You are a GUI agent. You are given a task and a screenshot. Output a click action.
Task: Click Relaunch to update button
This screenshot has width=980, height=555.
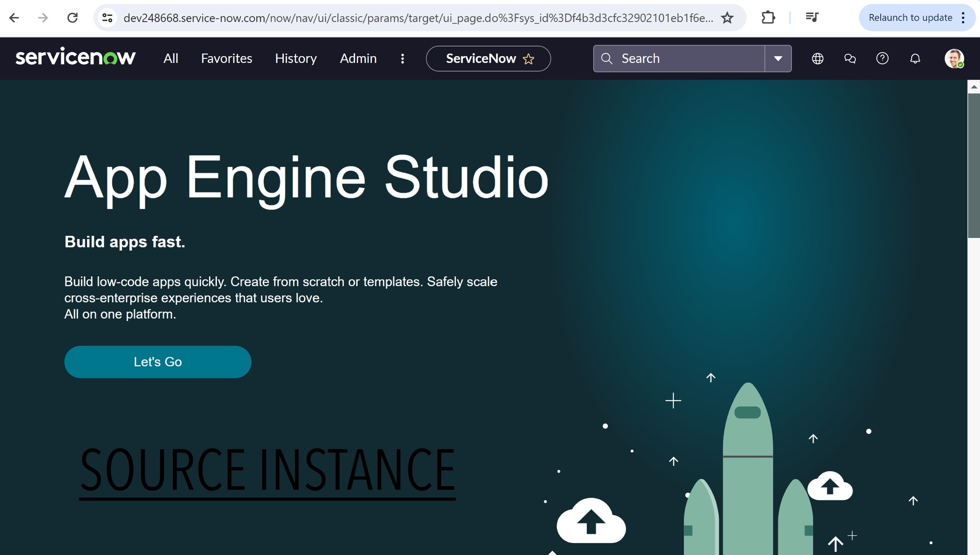pyautogui.click(x=910, y=18)
